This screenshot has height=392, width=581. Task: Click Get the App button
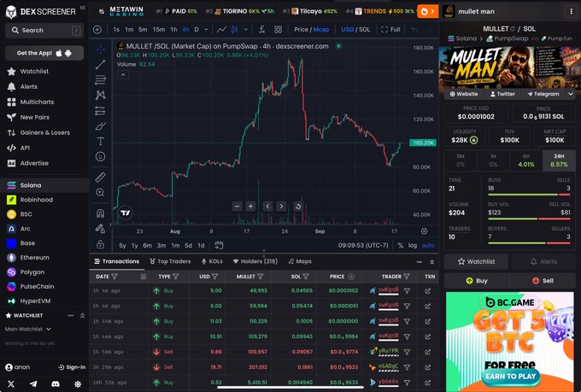tap(44, 53)
